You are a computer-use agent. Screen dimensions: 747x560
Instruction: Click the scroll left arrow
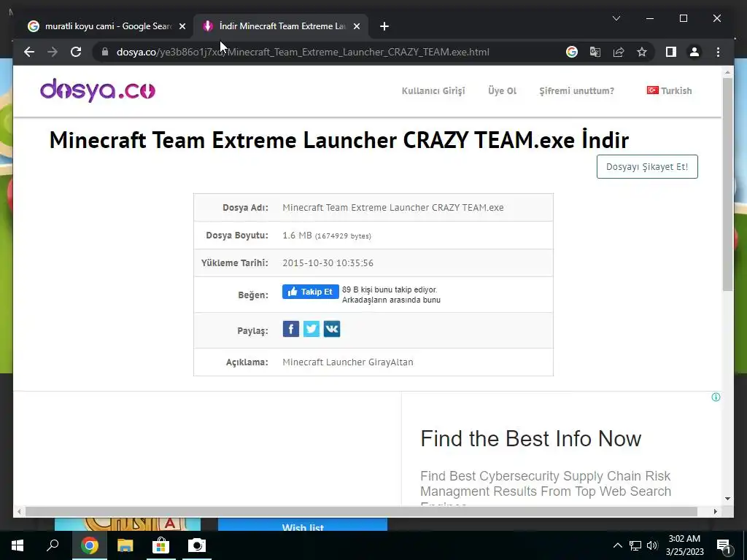coord(18,511)
